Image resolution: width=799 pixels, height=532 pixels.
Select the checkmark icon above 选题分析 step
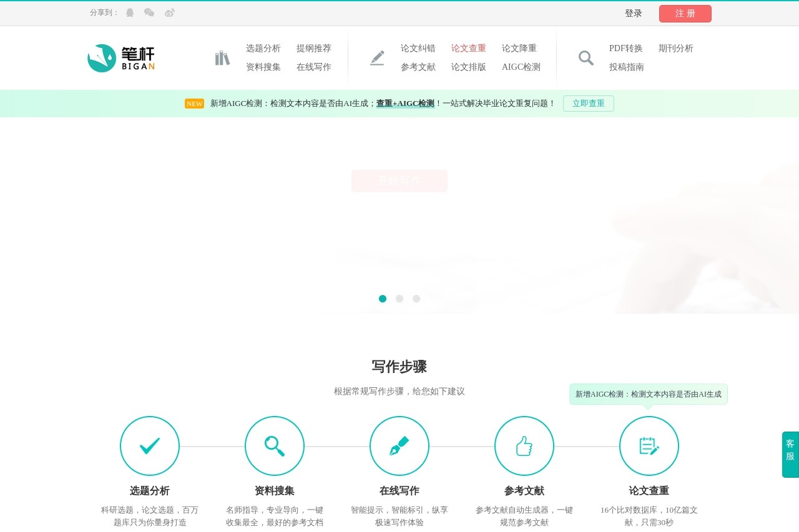click(x=150, y=446)
